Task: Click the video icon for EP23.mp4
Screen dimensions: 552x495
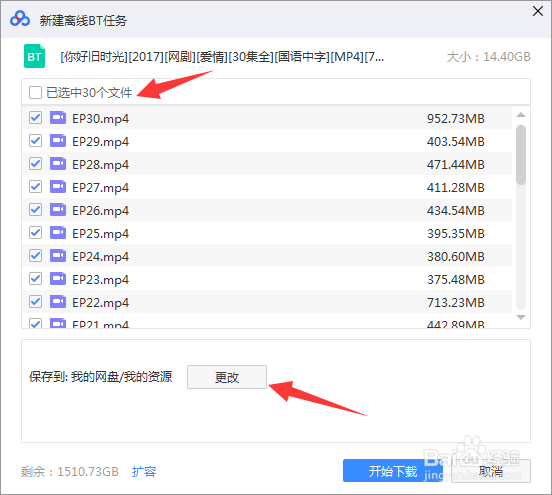Action: 58,279
